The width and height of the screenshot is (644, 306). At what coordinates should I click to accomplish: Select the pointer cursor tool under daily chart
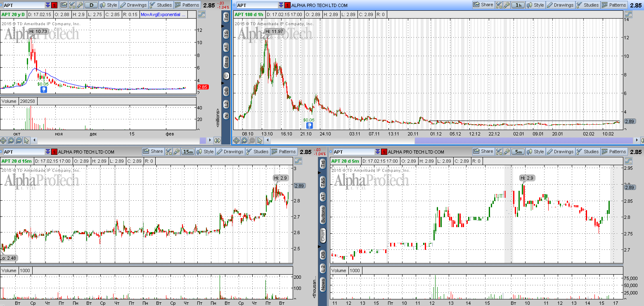[x=26, y=140]
